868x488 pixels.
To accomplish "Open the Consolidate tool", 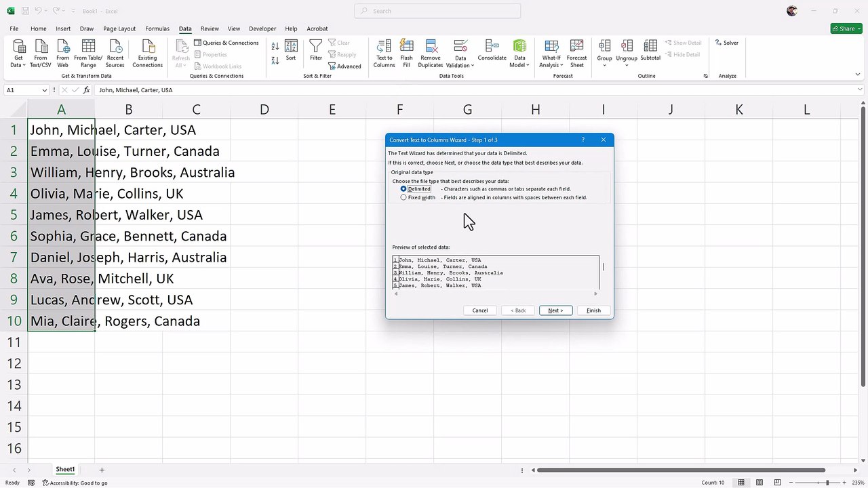I will coord(492,51).
